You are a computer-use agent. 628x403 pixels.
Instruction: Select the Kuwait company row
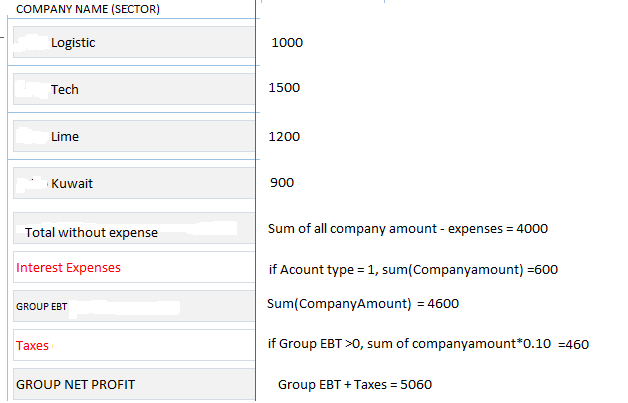pos(72,184)
